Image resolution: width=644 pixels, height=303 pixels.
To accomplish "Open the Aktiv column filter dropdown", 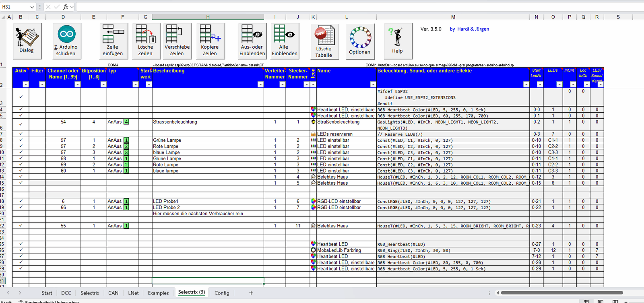I will coord(26,85).
